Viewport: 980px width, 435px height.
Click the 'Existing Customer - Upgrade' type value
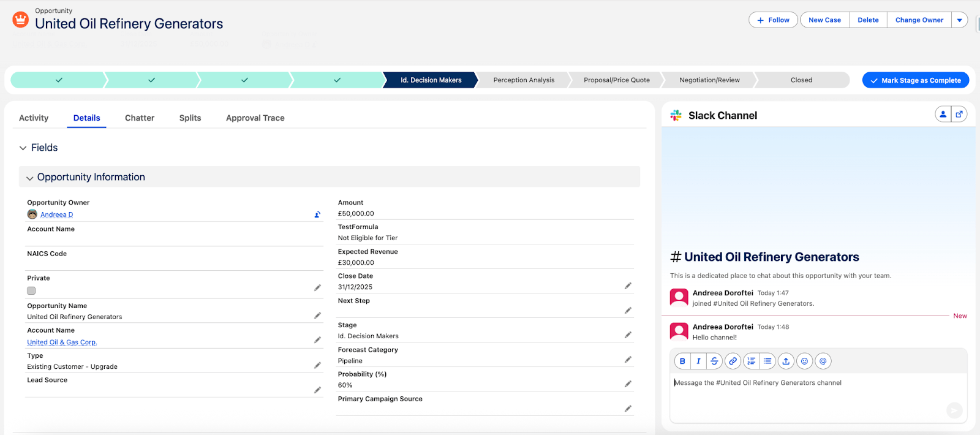pyautogui.click(x=72, y=367)
